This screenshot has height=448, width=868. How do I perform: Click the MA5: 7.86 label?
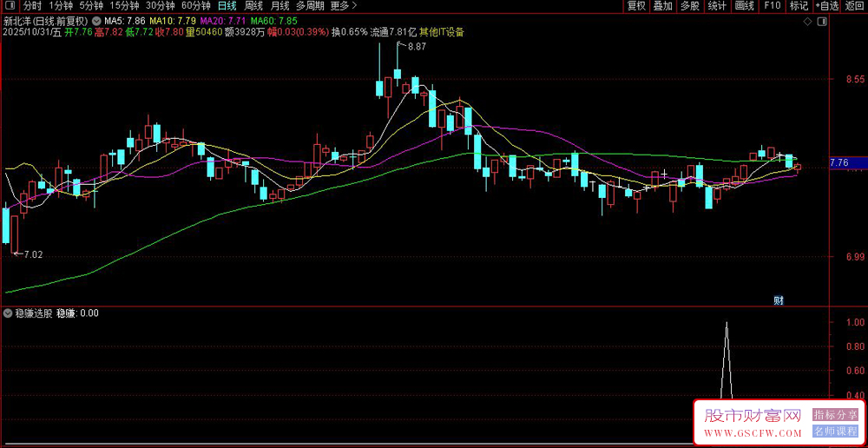(x=125, y=21)
